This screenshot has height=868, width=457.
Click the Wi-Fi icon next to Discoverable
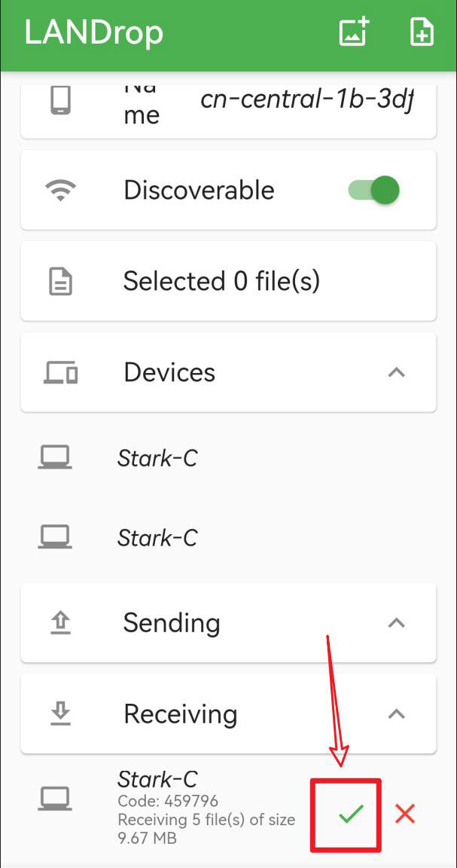[x=60, y=191]
